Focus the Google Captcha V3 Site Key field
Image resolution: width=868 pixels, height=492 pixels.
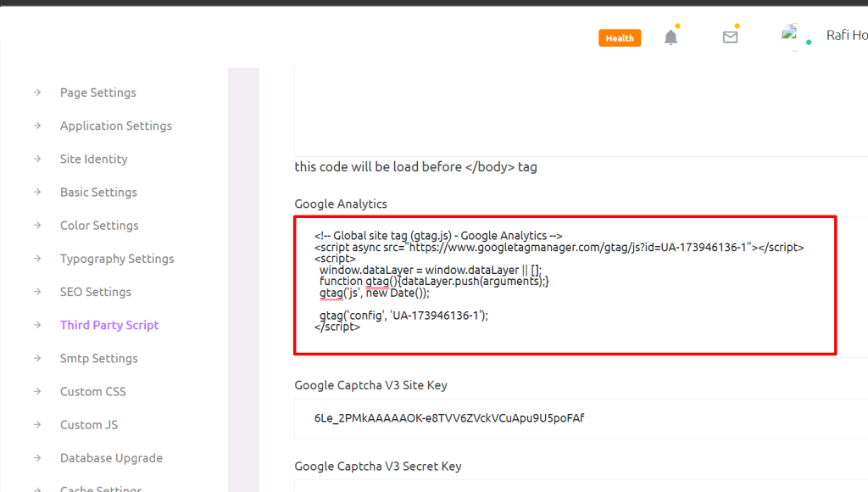[x=581, y=418]
